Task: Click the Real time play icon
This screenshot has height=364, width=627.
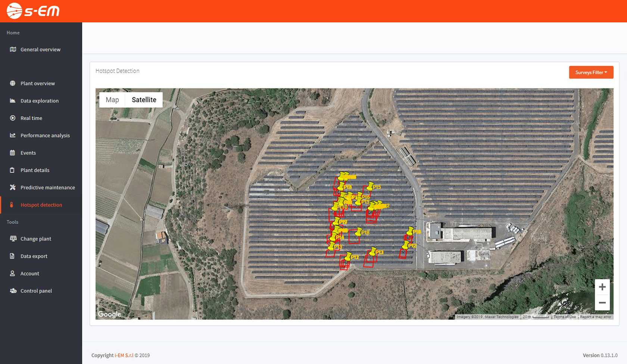Action: pyautogui.click(x=13, y=118)
